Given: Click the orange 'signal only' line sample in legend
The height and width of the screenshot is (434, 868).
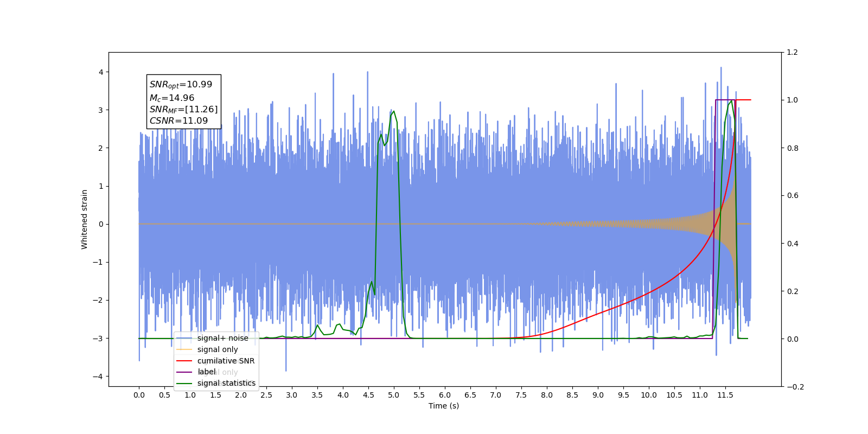Looking at the screenshot, I should coord(184,349).
